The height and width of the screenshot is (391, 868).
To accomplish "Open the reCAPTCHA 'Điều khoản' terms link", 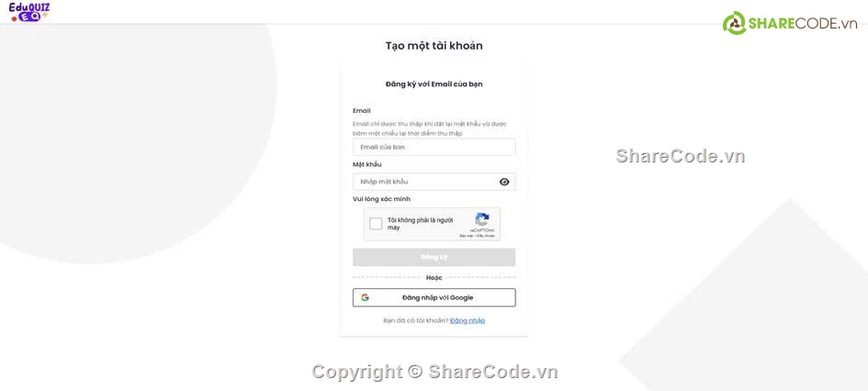I will click(x=486, y=236).
